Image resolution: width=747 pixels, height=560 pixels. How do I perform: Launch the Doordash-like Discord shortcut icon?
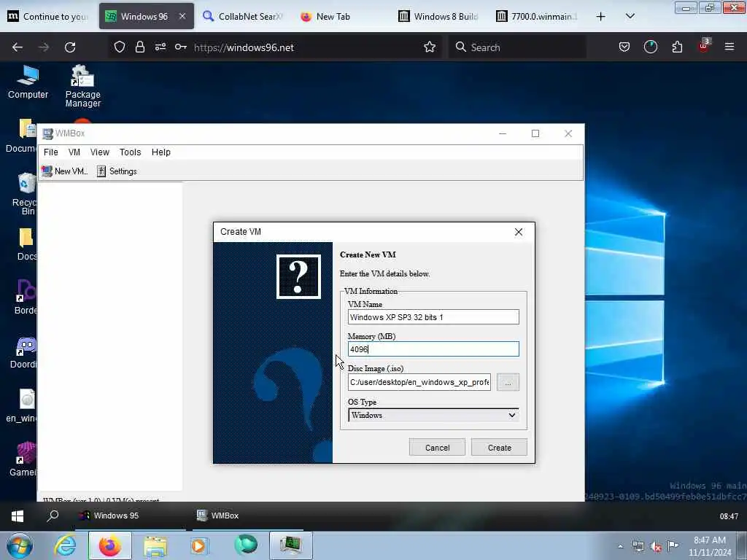click(x=24, y=352)
